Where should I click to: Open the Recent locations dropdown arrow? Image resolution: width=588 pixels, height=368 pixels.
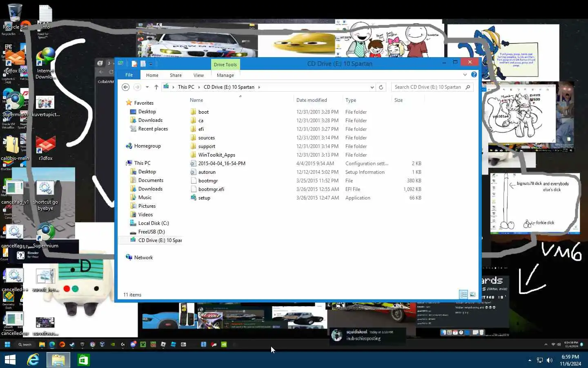point(147,87)
